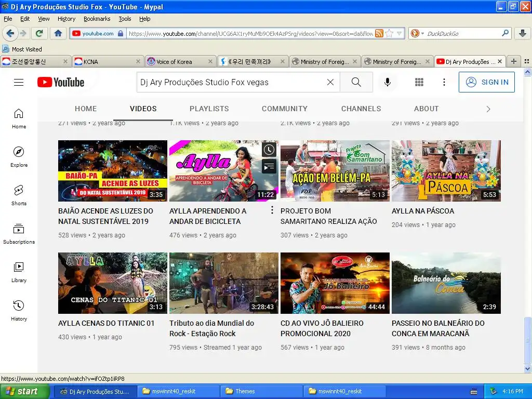The height and width of the screenshot is (399, 532).
Task: Add Aylla bicycle video to queue
Action: click(x=269, y=166)
